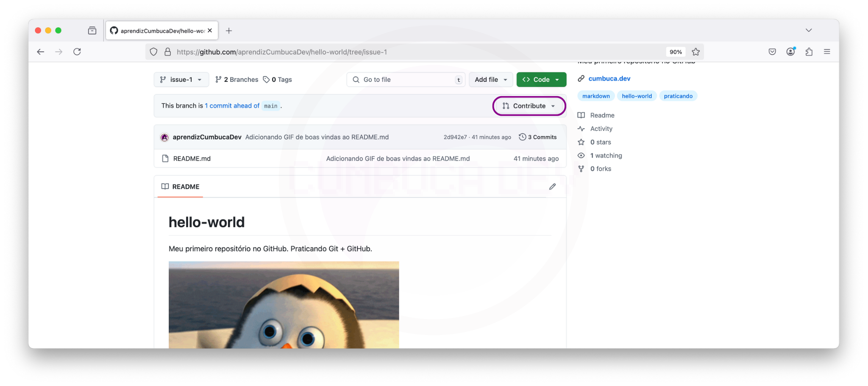This screenshot has height=386, width=868.
Task: Open the recent browsing view icon
Action: pos(92,31)
